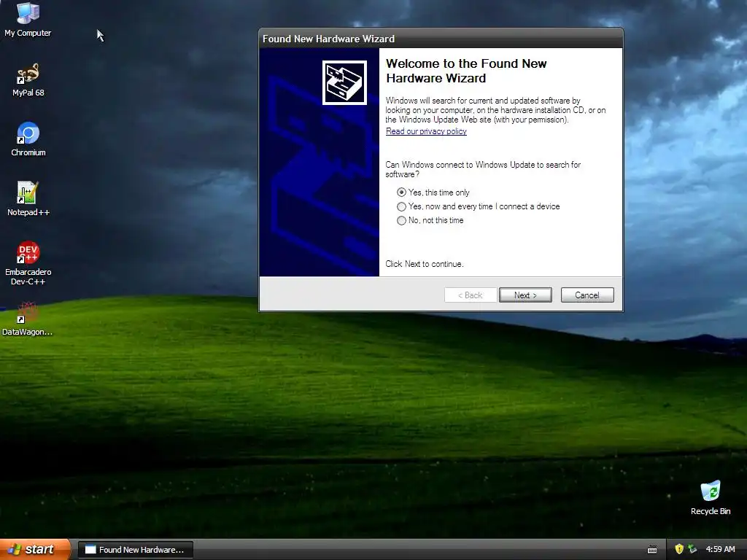
Task: Open the 'Read our privacy policy' link
Action: pyautogui.click(x=426, y=131)
